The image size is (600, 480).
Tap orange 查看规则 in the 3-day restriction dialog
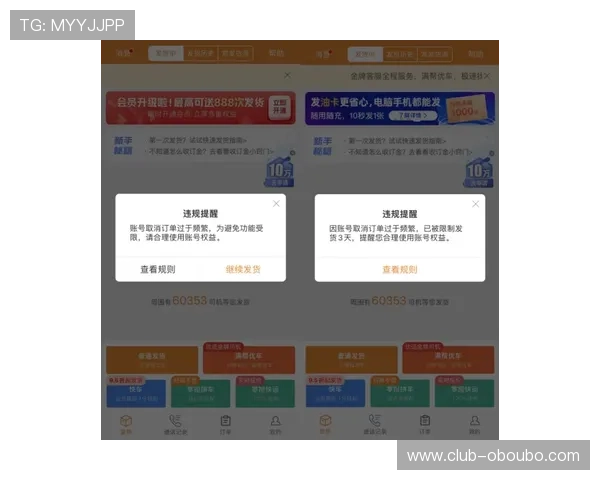click(400, 269)
